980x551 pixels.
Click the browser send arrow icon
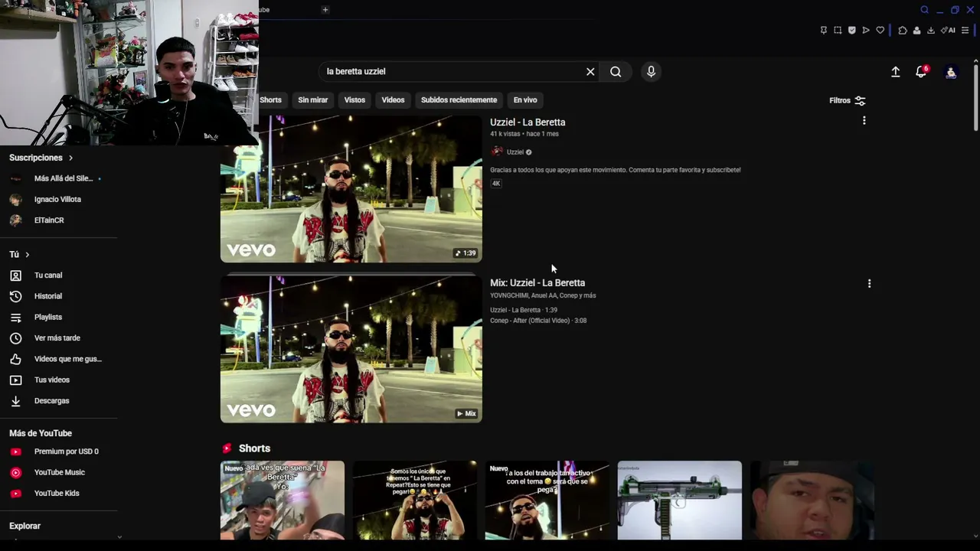866,31
